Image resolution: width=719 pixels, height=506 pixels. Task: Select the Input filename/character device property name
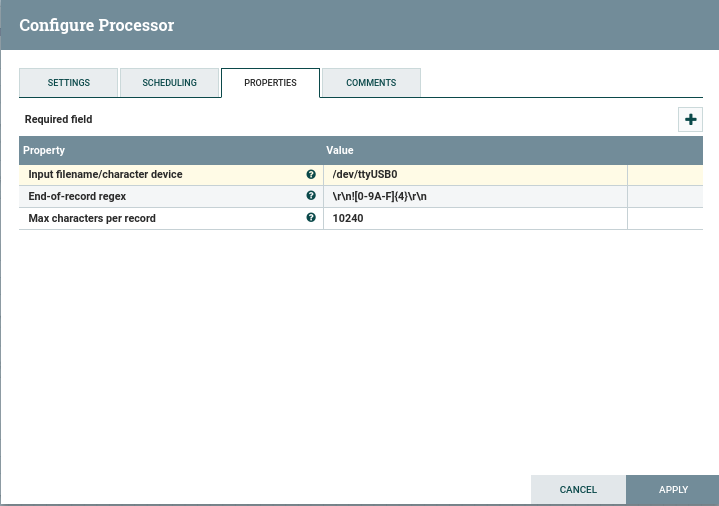(105, 174)
